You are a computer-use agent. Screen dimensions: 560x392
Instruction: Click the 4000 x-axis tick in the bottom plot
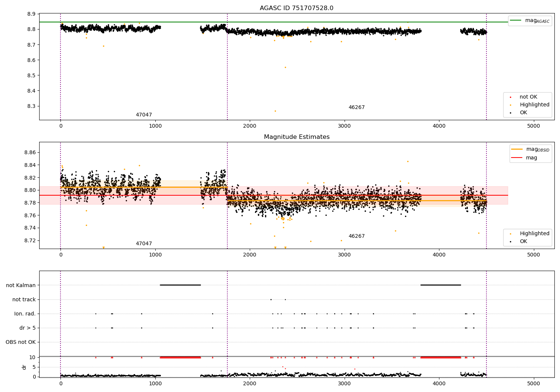[x=439, y=383]
